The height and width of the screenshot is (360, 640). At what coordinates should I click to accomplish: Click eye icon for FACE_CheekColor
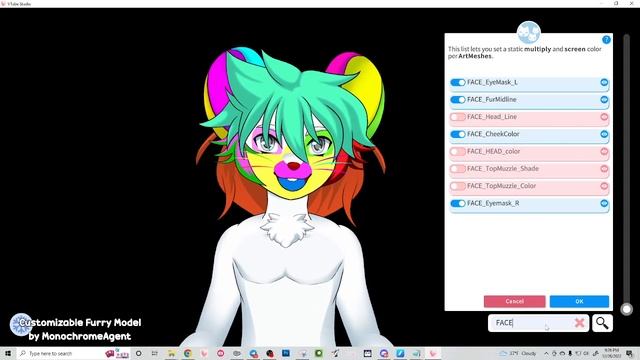[x=604, y=134]
